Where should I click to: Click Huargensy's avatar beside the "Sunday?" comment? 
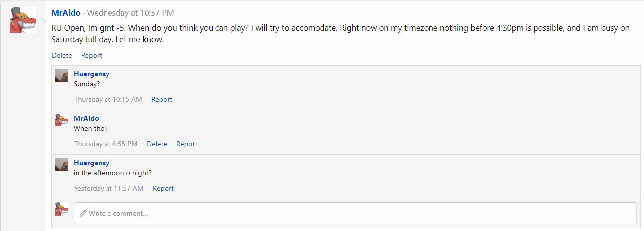(x=61, y=76)
